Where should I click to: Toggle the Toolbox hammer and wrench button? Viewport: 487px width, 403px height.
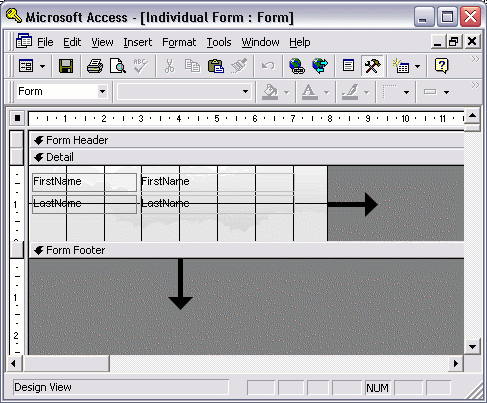(x=372, y=66)
